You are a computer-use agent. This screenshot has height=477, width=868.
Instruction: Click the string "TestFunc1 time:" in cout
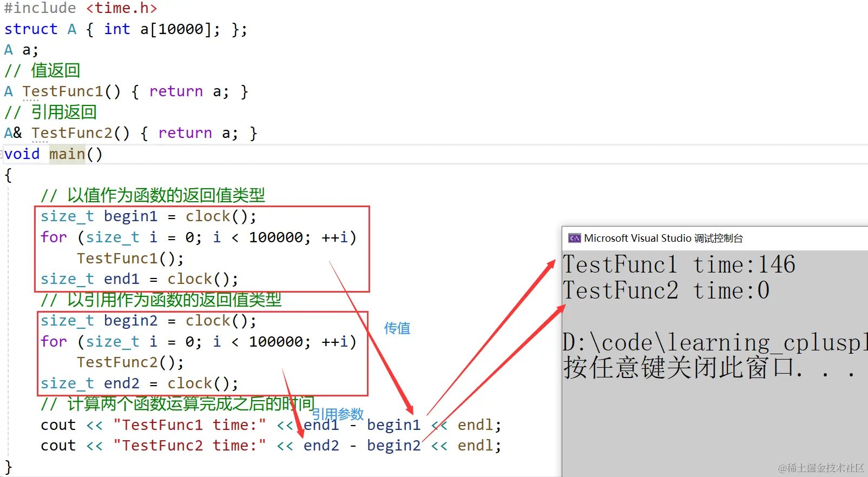click(189, 425)
